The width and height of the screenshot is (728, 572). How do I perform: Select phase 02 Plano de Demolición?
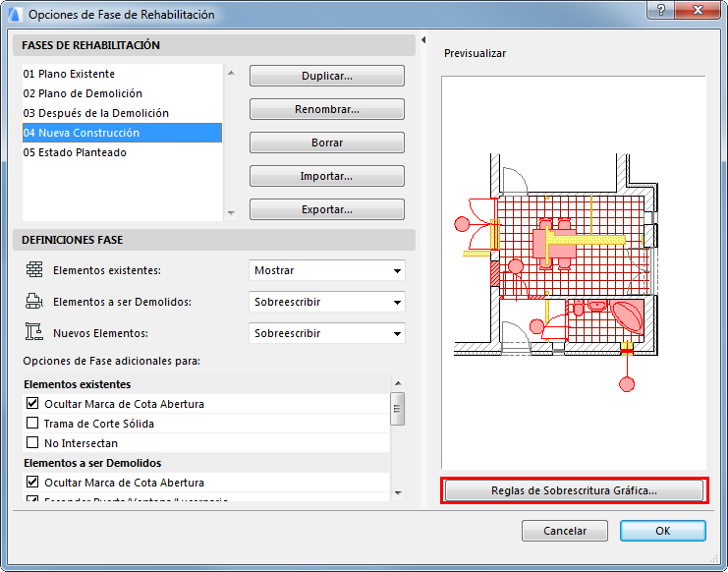click(x=122, y=93)
